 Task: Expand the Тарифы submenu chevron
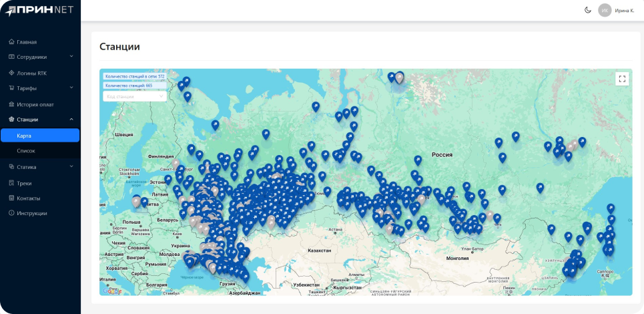[71, 88]
